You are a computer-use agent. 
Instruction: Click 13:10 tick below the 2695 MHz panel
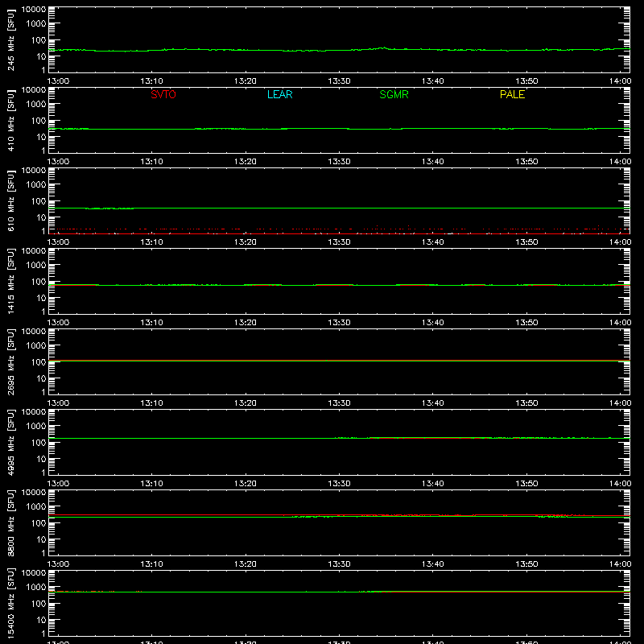click(x=151, y=403)
